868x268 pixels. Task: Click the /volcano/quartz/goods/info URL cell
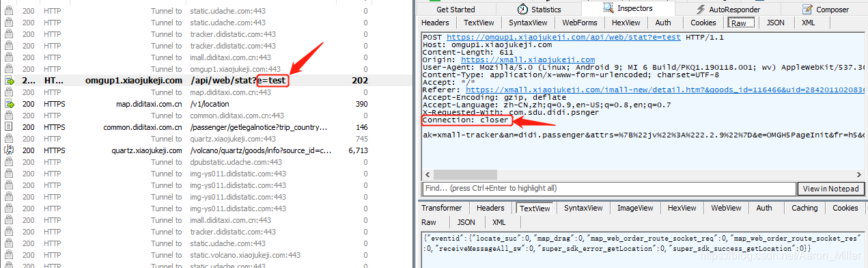coord(261,150)
